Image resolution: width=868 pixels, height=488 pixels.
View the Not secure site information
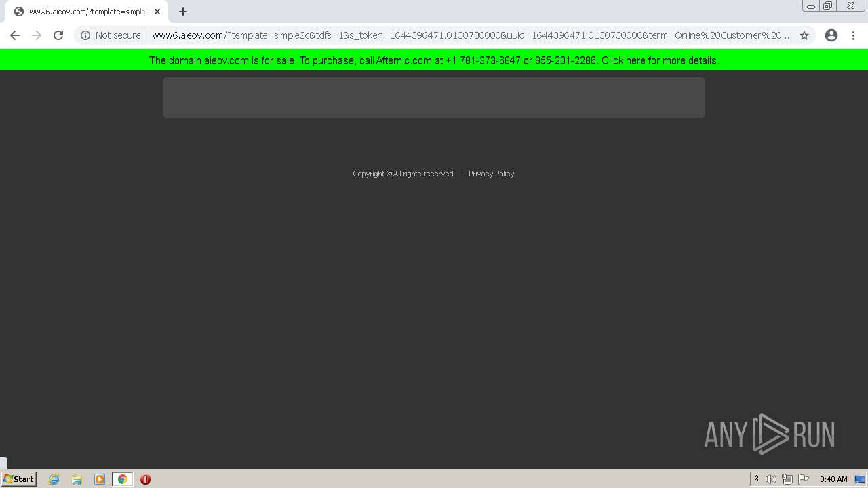tap(111, 35)
